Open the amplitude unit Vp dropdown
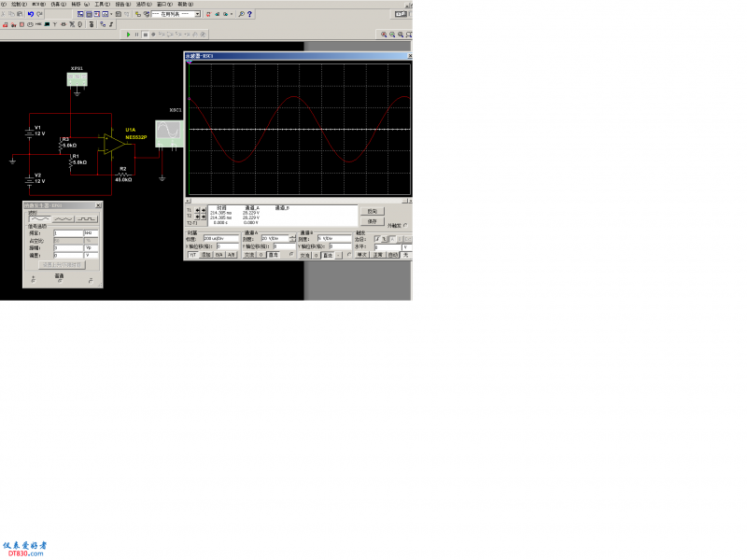747x560 pixels. (x=91, y=247)
